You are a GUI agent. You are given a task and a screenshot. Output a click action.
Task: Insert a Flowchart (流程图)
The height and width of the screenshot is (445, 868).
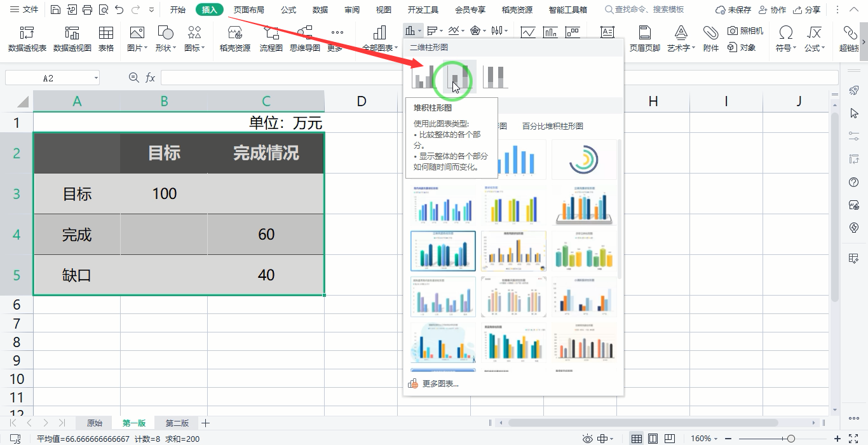[x=271, y=39]
